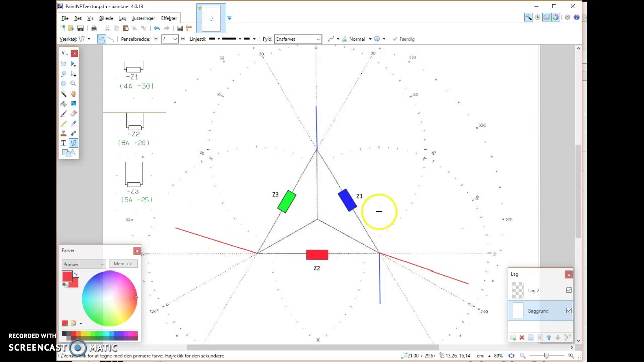
Task: Open the Fyld Ensfarvet dropdown
Action: (x=298, y=39)
